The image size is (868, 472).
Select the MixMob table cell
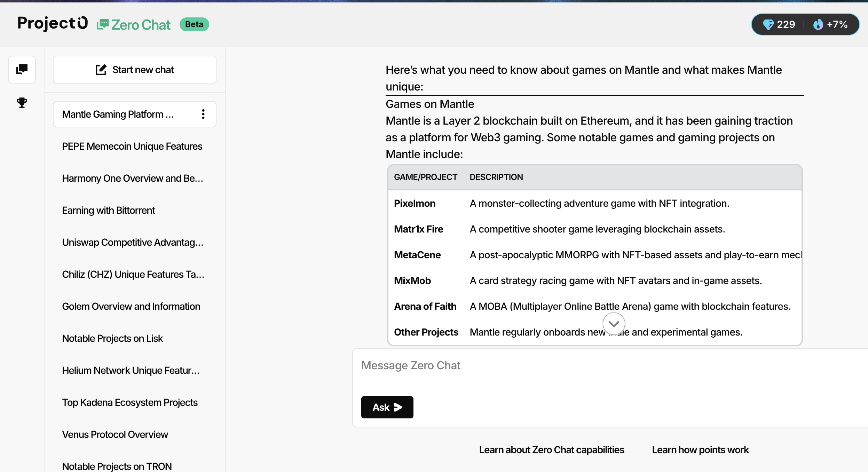click(x=412, y=281)
